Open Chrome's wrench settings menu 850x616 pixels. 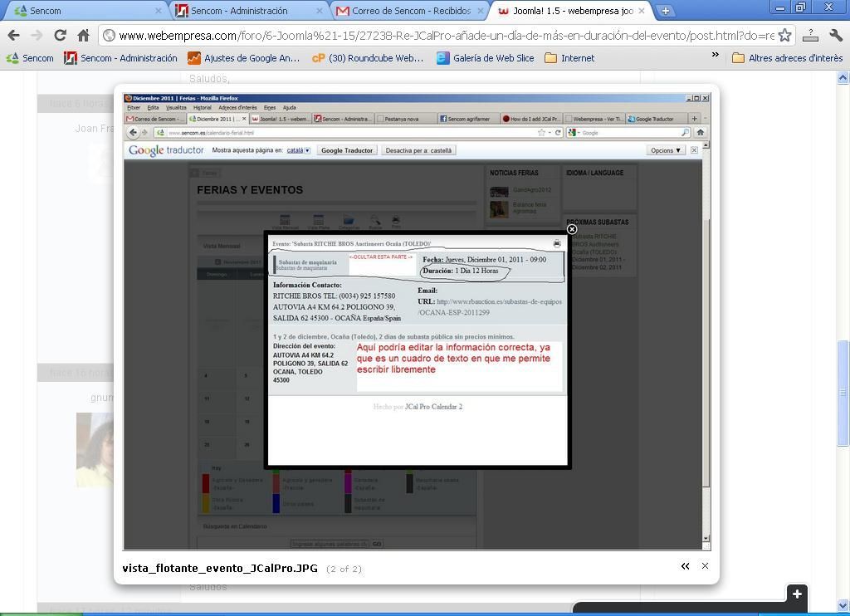coord(836,36)
